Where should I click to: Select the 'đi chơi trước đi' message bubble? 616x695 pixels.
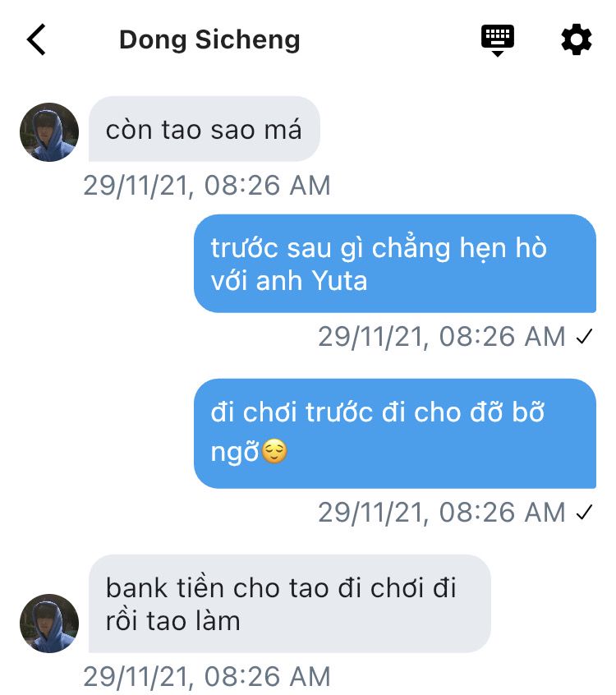tap(395, 434)
